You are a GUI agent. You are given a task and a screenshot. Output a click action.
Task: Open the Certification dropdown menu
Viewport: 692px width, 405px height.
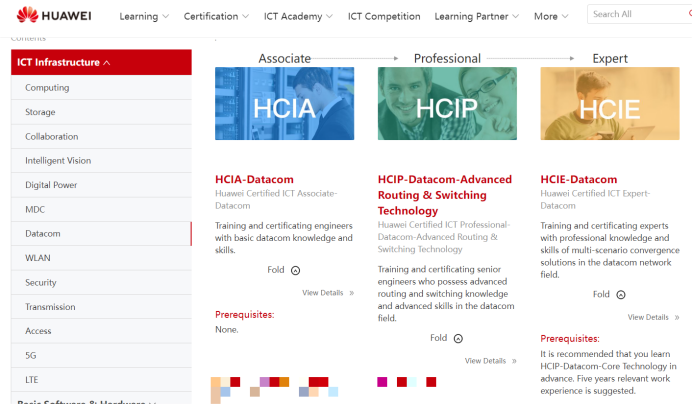pyautogui.click(x=216, y=16)
